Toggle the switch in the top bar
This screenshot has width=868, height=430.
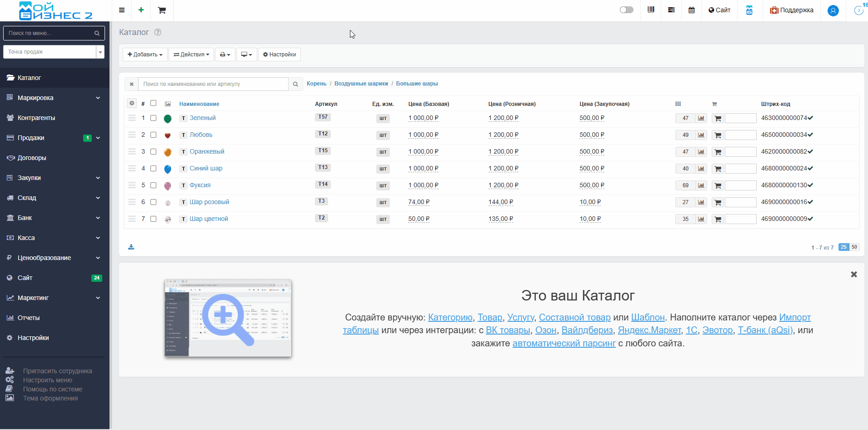click(626, 10)
